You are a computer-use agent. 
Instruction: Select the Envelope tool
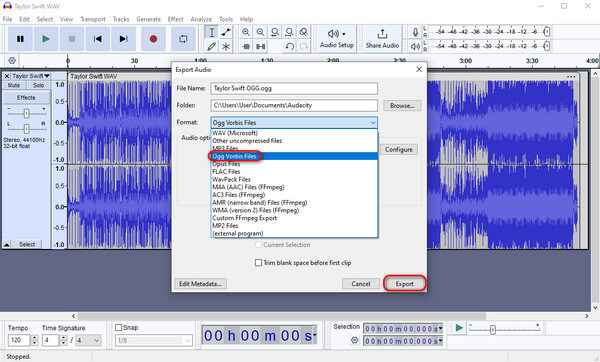pos(226,33)
